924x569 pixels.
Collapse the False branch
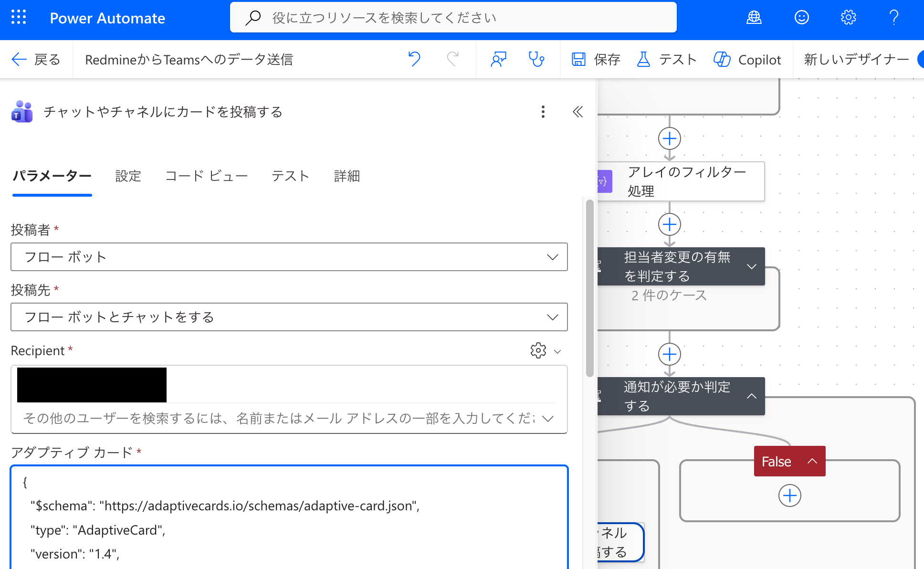pos(812,461)
